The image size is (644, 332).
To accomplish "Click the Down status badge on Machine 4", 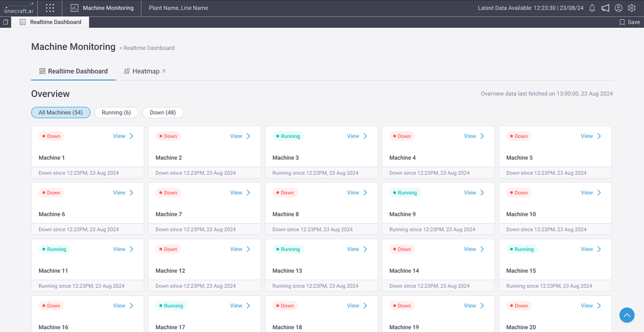I will tap(402, 136).
